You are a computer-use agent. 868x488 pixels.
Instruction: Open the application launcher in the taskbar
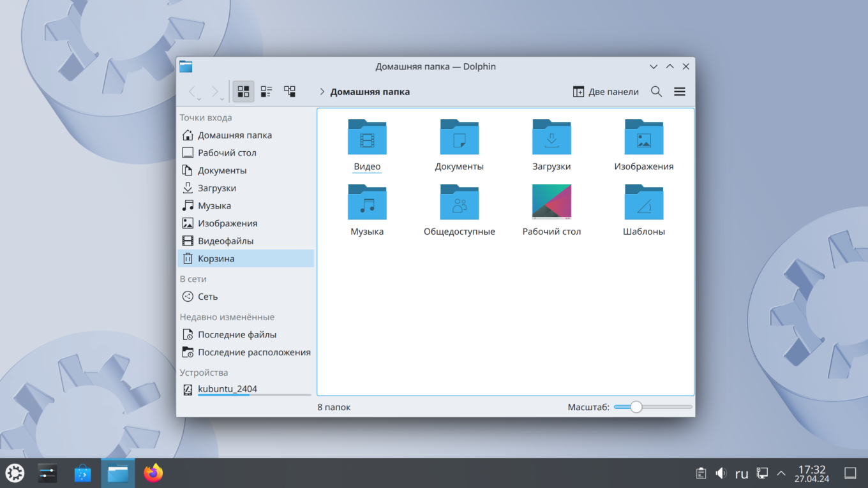(x=15, y=473)
